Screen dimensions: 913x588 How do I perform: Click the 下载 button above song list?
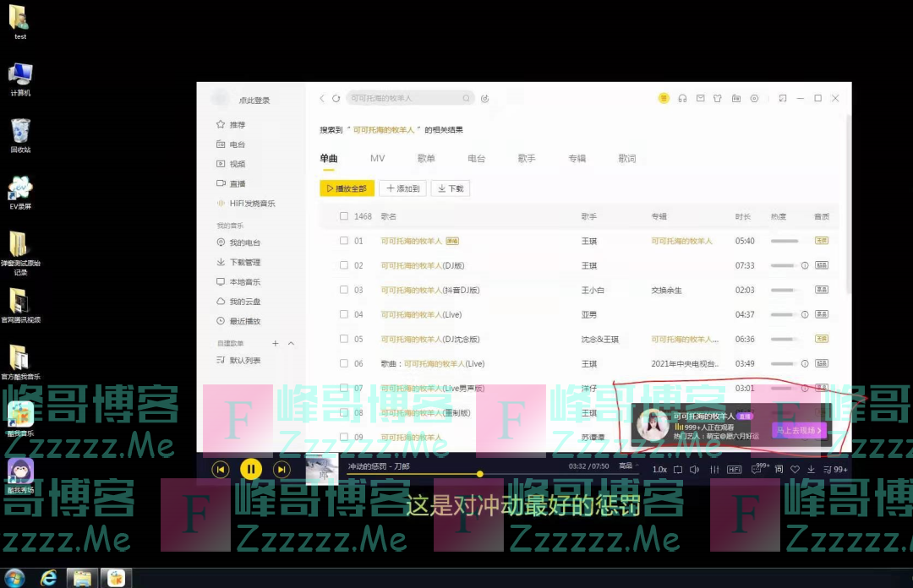[x=451, y=188]
